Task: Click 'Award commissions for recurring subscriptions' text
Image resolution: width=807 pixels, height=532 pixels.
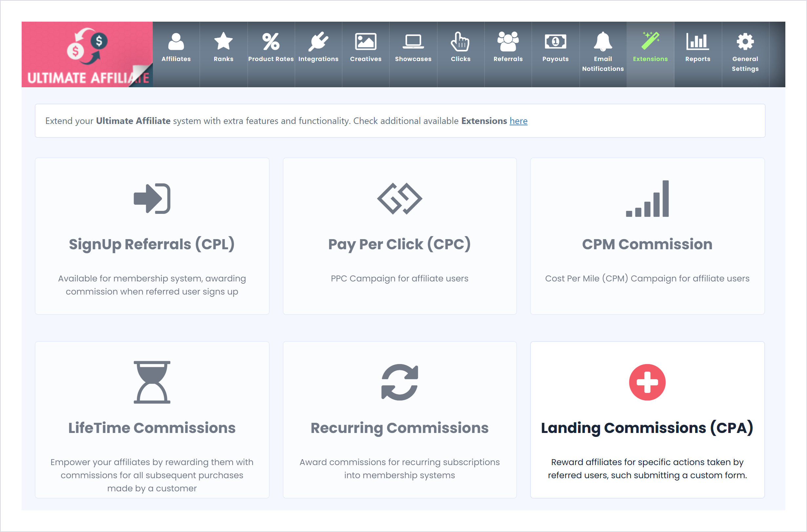Action: 400,469
